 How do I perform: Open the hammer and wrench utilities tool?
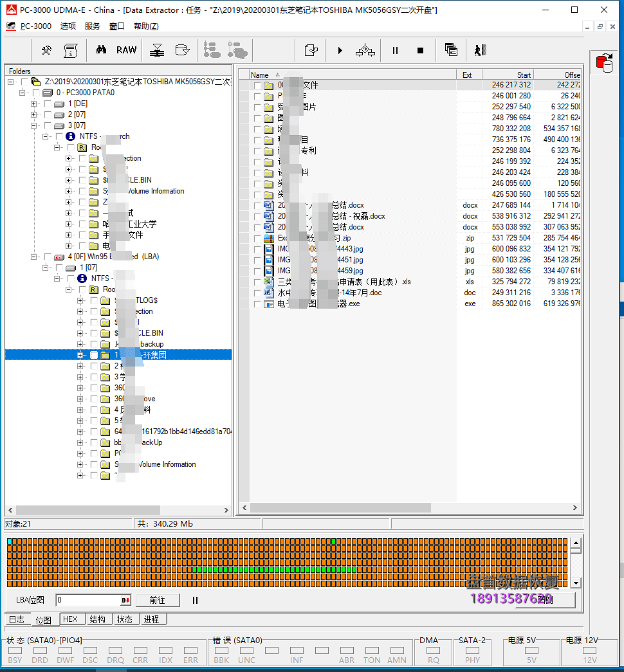tap(46, 50)
